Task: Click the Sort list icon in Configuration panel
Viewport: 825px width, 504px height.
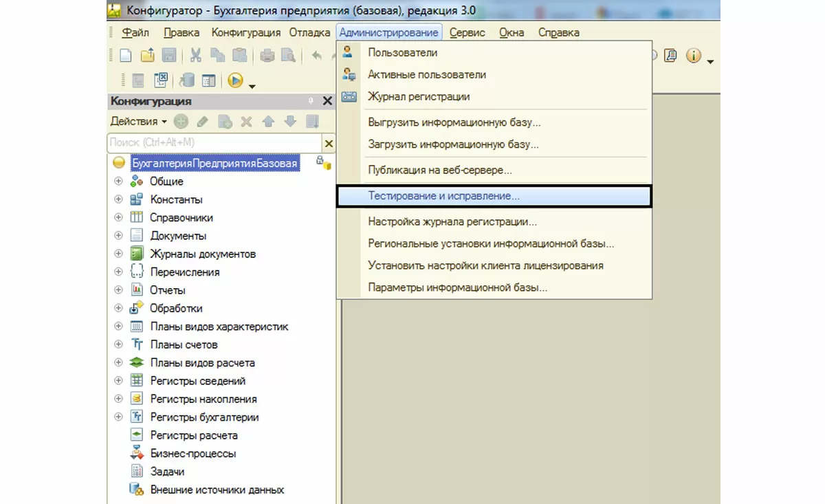Action: click(x=312, y=122)
